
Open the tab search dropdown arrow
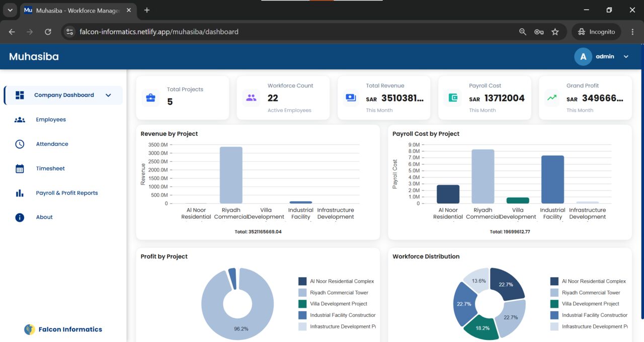coord(10,10)
